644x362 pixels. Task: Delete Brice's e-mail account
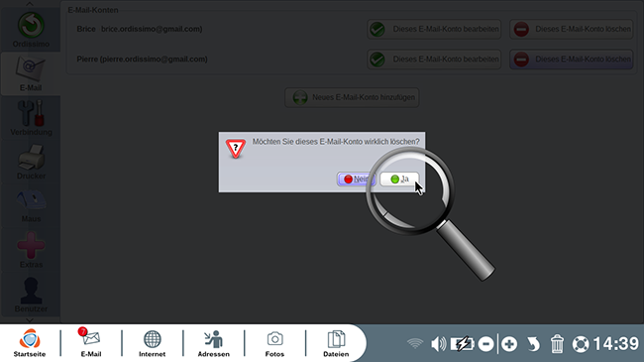pyautogui.click(x=572, y=29)
